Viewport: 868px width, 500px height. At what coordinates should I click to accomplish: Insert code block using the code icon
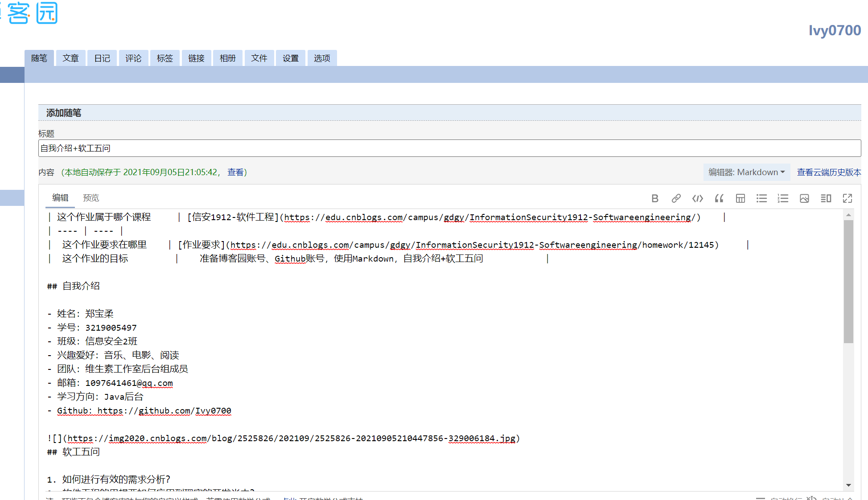[x=697, y=199]
